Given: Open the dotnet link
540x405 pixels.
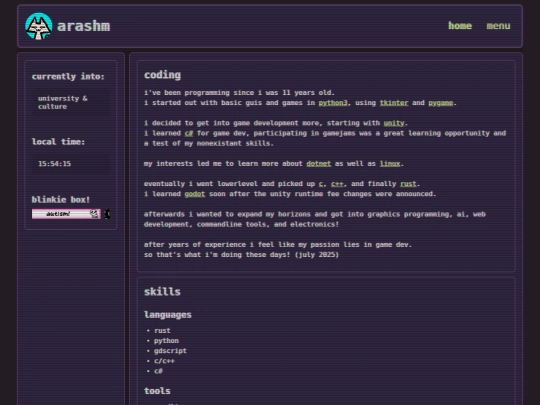Looking at the screenshot, I should pos(319,164).
